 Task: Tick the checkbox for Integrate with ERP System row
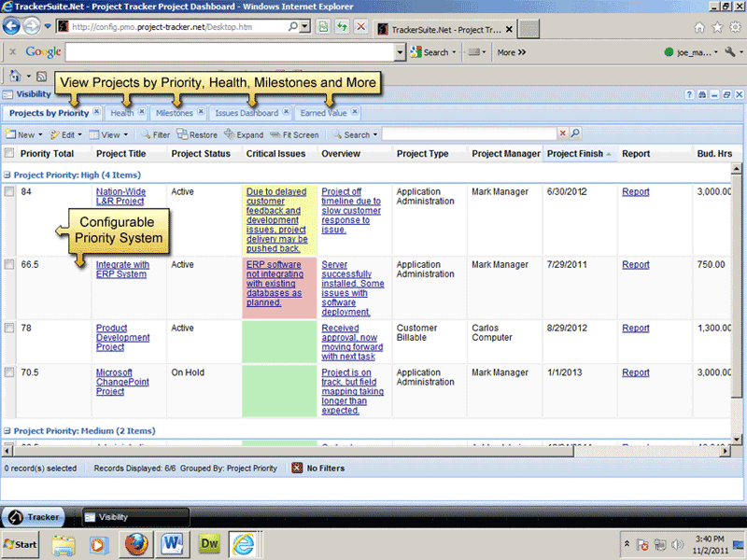(8, 264)
